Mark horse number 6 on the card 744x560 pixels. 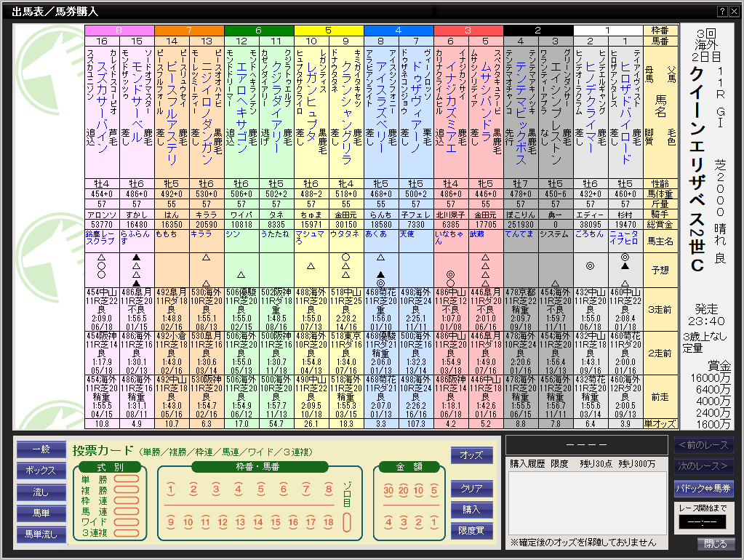283,489
